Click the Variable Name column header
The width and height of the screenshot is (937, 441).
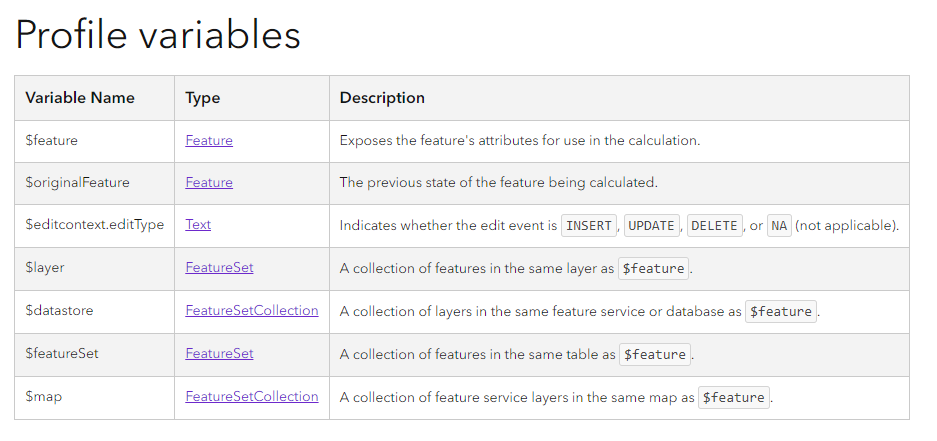(x=80, y=98)
